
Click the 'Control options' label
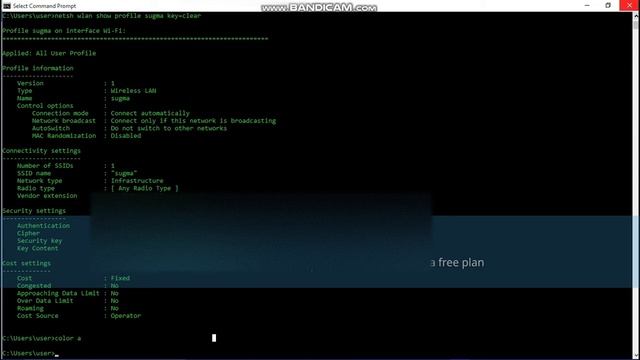click(x=45, y=106)
